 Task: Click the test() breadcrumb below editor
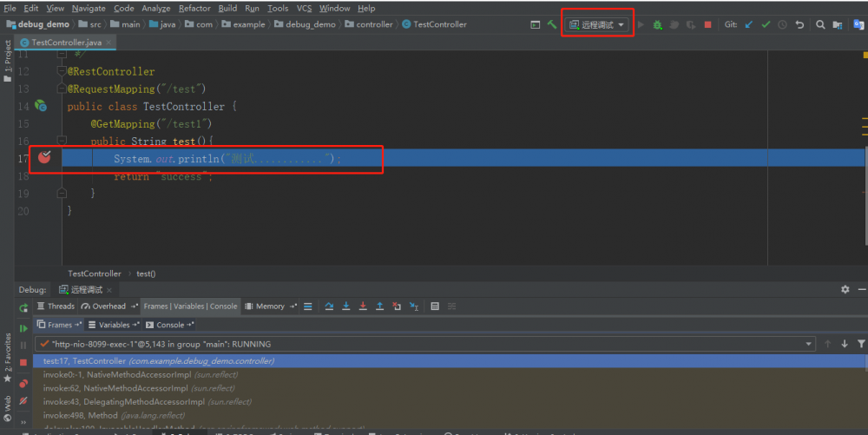pos(146,274)
